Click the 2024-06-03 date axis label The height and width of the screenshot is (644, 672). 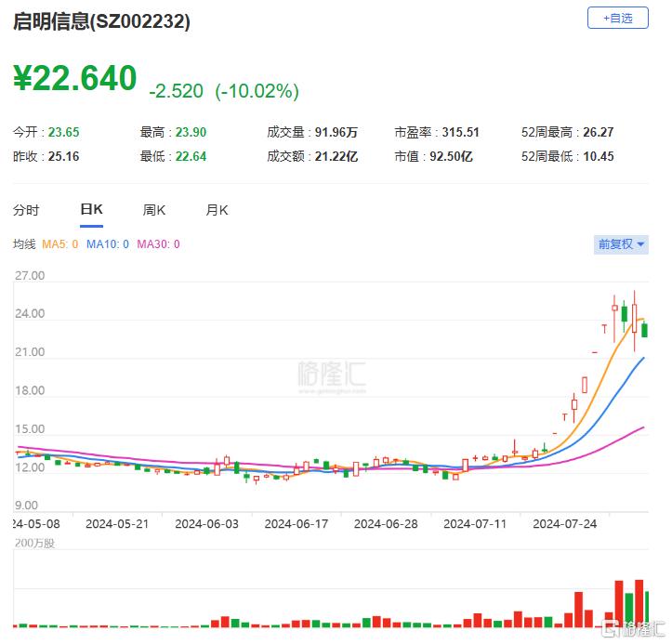tap(206, 524)
